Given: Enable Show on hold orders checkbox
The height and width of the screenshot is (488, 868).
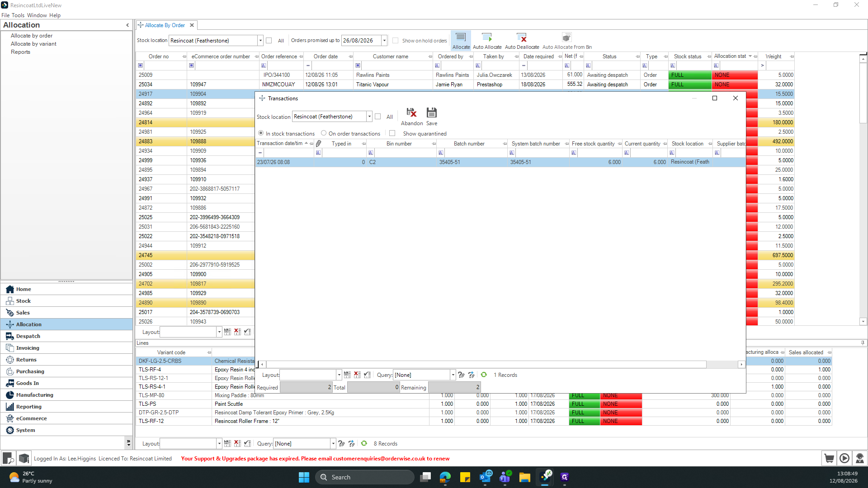Looking at the screenshot, I should click(396, 40).
